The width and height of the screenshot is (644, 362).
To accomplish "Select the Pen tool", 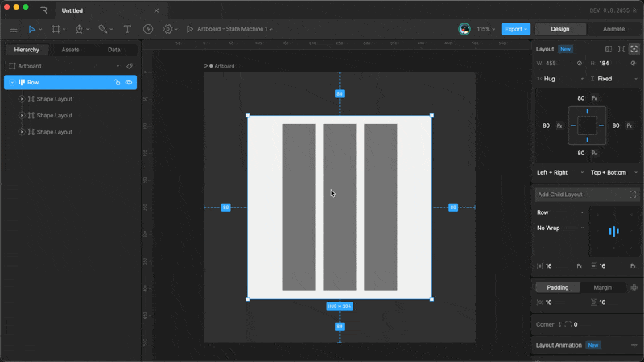I will click(x=79, y=29).
